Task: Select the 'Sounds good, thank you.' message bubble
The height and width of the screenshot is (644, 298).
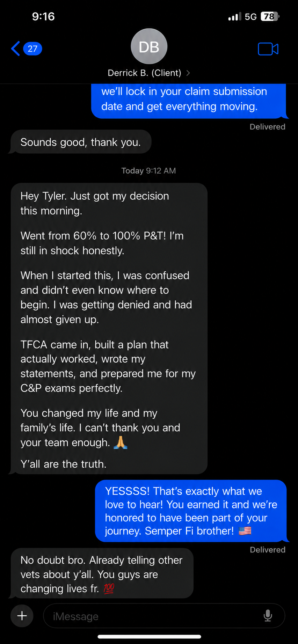Action: click(x=80, y=142)
